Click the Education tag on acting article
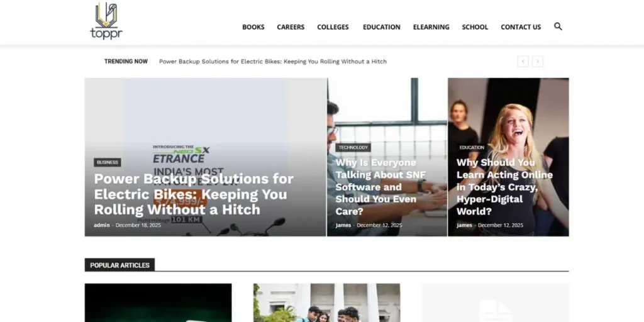The image size is (644, 322). pyautogui.click(x=472, y=147)
